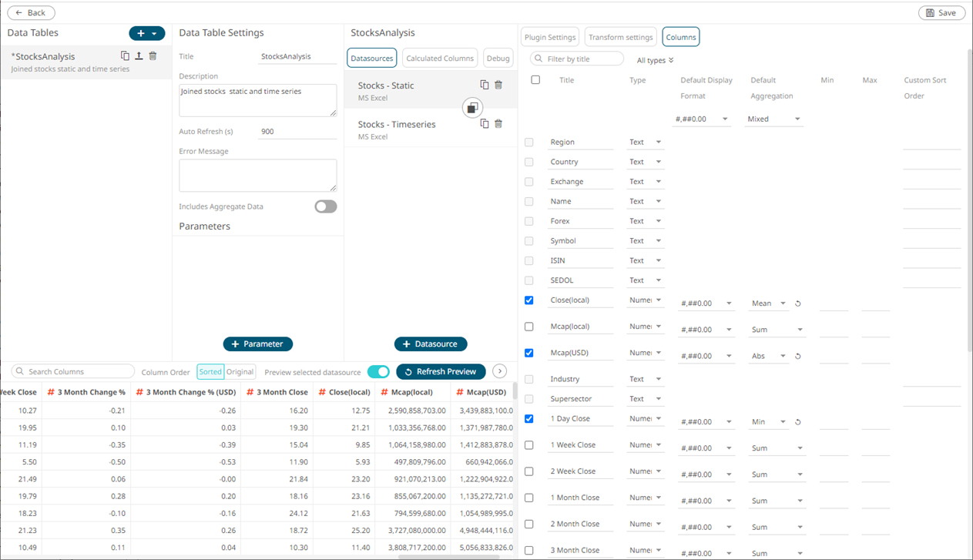973x560 pixels.
Task: Click the expand arrow next to Refresh Preview
Action: click(500, 371)
